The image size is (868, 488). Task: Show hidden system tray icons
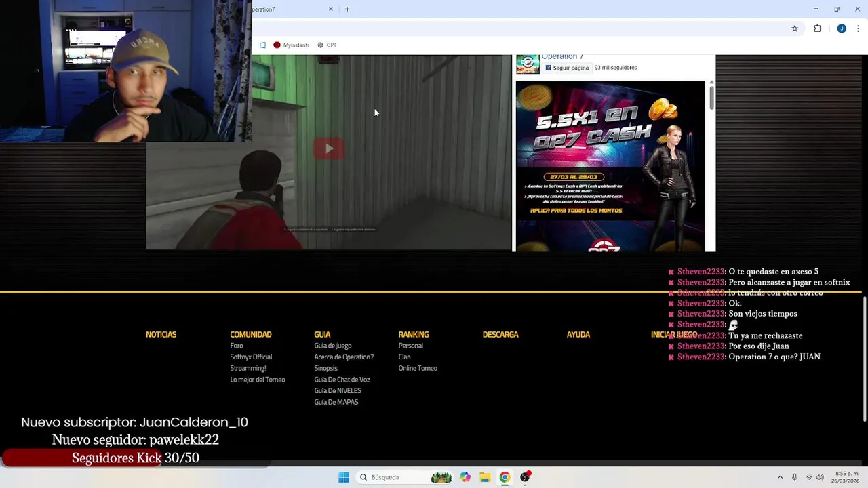pyautogui.click(x=780, y=477)
